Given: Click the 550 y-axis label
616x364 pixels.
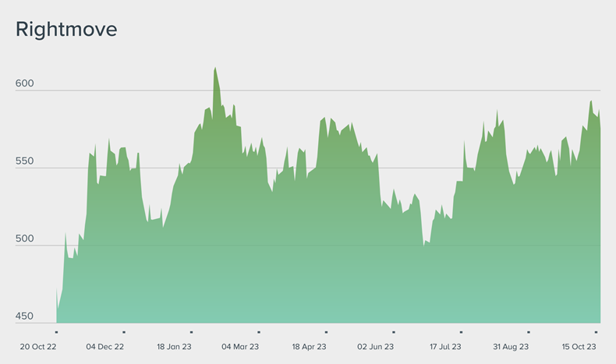Looking at the screenshot, I should (24, 161).
